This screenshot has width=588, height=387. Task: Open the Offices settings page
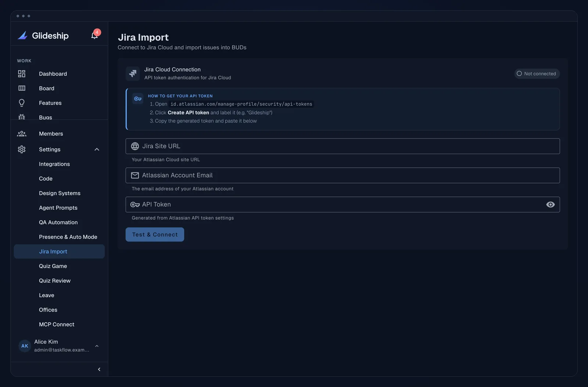click(59, 310)
